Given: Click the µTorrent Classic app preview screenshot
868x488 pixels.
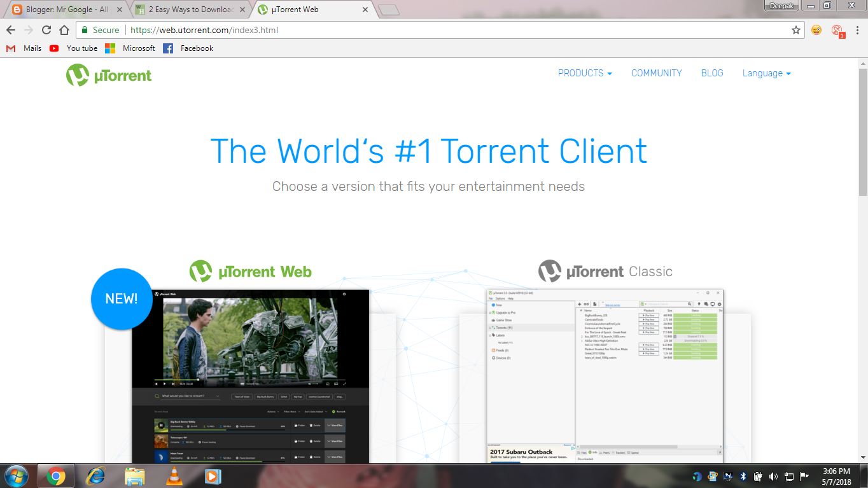Looking at the screenshot, I should (x=605, y=377).
